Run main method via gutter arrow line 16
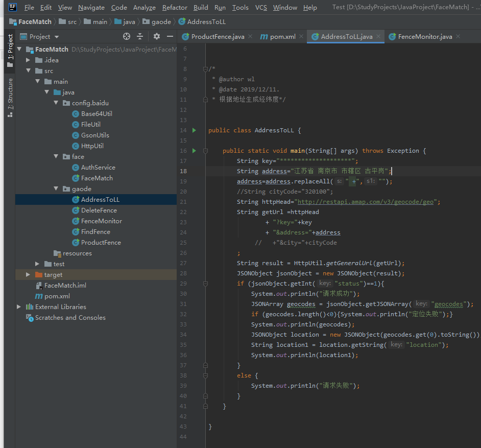The width and height of the screenshot is (481, 448). [194, 151]
